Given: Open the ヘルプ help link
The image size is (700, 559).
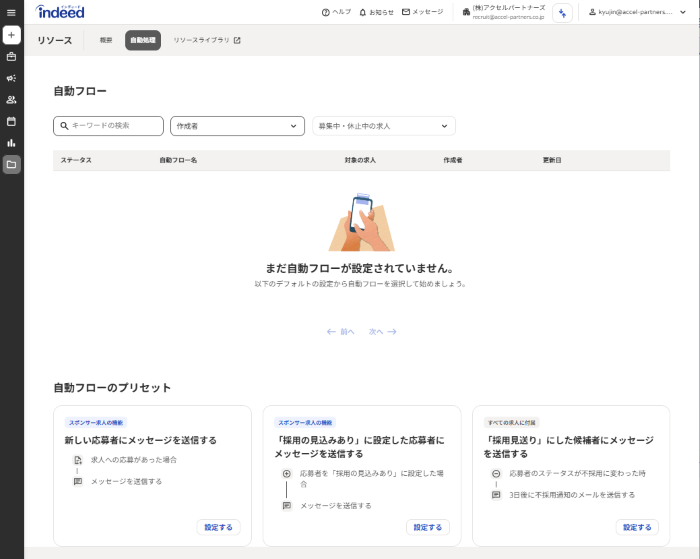Looking at the screenshot, I should (336, 12).
